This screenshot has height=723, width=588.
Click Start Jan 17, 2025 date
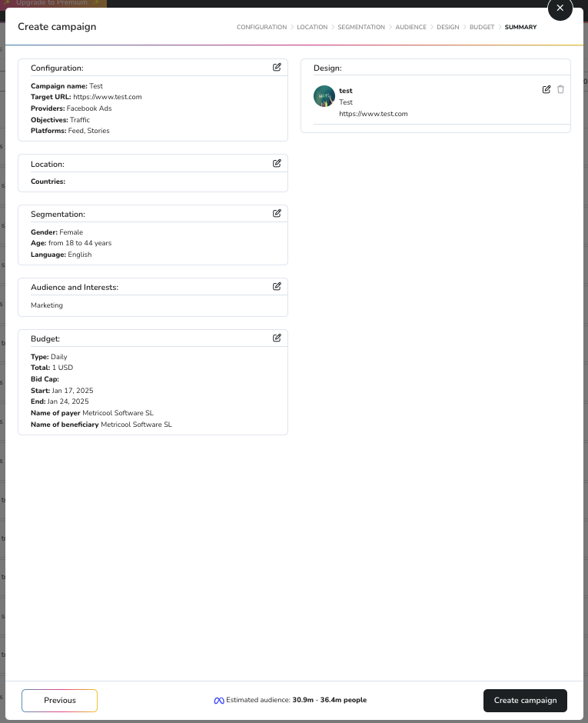[61, 391]
